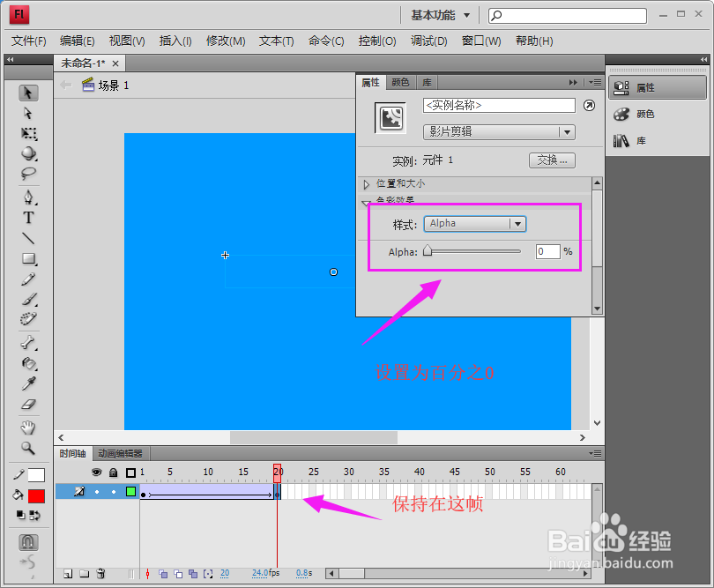Click the center frame icon
Viewport: 714px width, 588px height.
147,574
